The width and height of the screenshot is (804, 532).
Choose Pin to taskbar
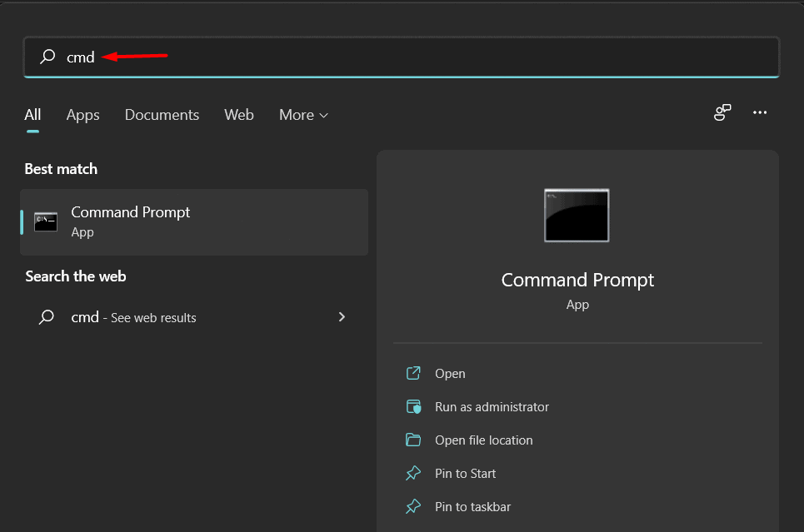[x=472, y=507]
